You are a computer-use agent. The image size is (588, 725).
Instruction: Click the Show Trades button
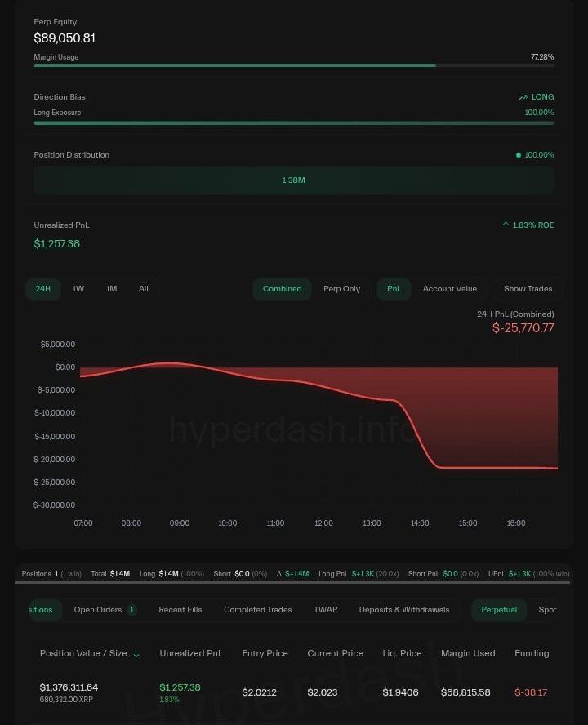point(528,289)
